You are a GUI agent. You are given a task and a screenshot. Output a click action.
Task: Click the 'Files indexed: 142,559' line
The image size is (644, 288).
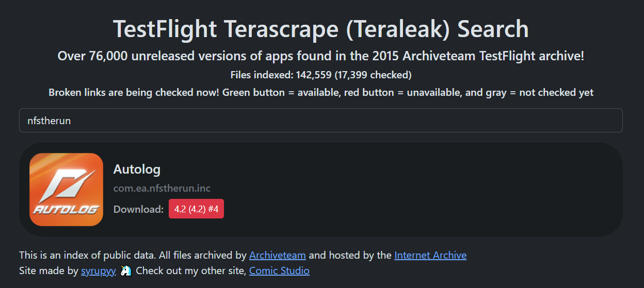320,75
